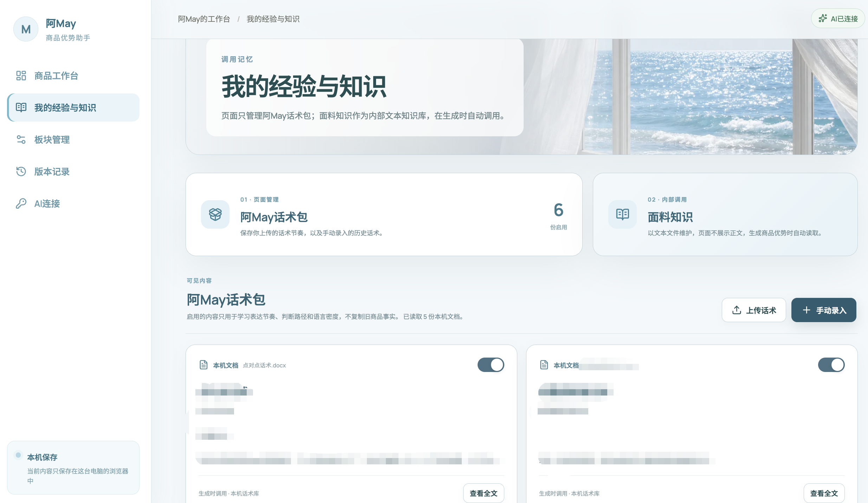Click the AI已连接 status badge
The image size is (868, 503).
pos(838,19)
